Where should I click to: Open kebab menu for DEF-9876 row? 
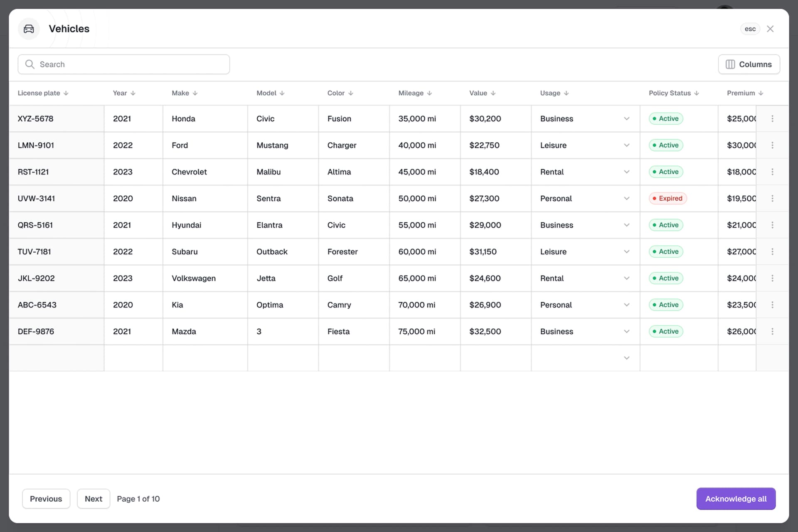coord(772,331)
